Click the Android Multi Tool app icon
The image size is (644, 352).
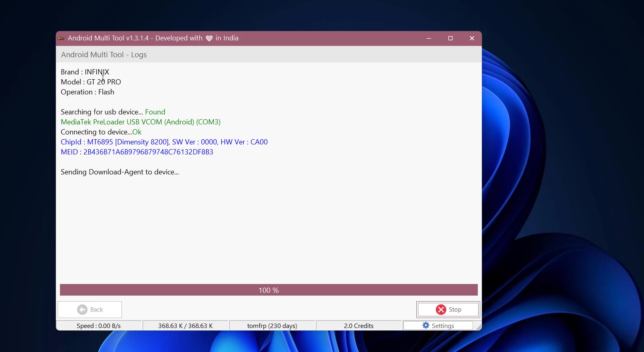click(x=61, y=38)
